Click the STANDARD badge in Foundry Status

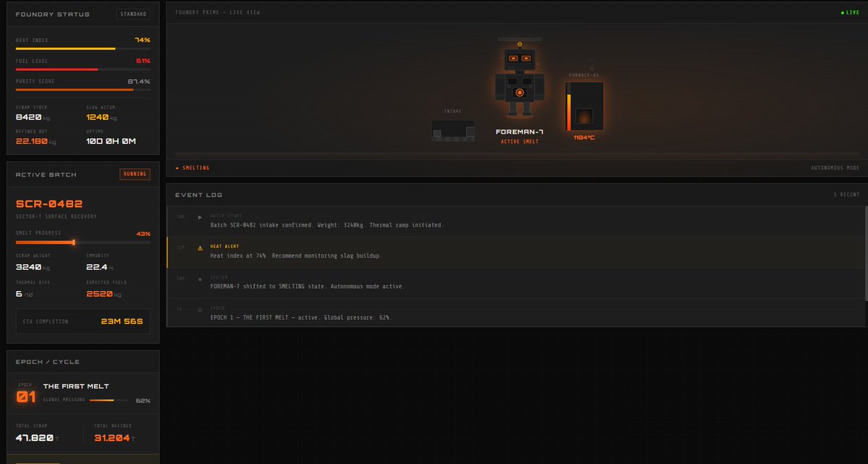(133, 14)
